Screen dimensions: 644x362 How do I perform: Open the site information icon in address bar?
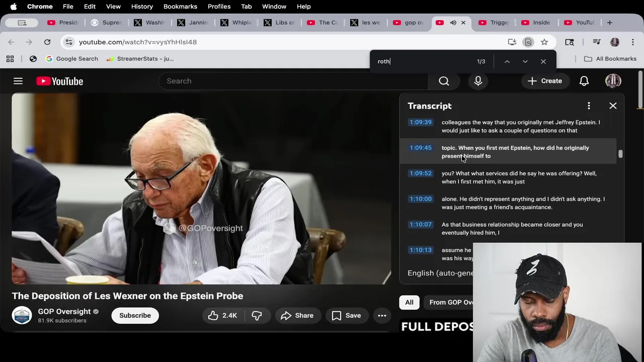click(69, 42)
